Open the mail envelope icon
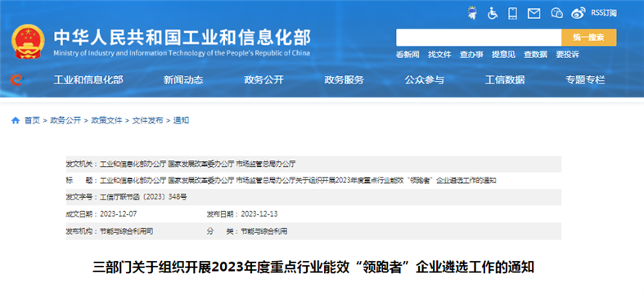This screenshot has width=644, height=296. pos(534,14)
